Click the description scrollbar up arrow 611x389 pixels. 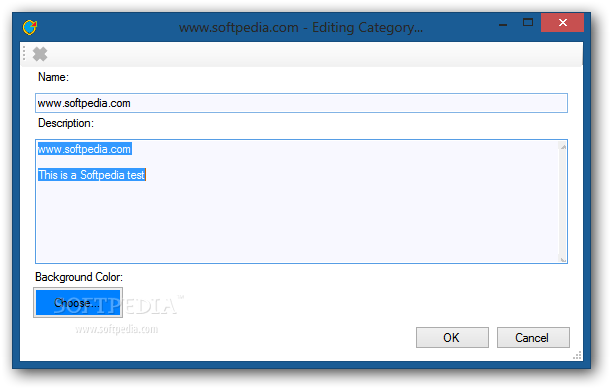pos(563,147)
